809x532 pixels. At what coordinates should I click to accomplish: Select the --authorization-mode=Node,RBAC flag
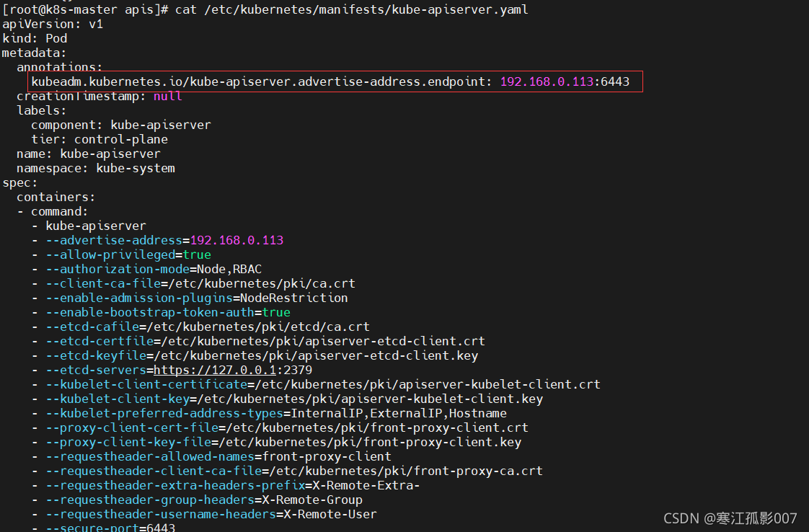pyautogui.click(x=146, y=270)
